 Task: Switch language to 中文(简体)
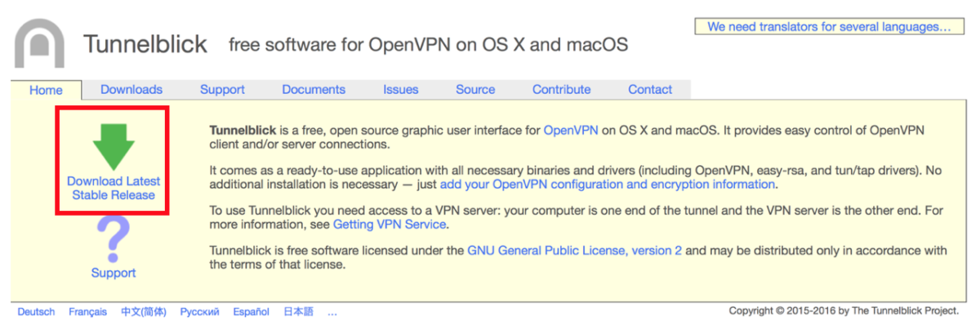144,312
